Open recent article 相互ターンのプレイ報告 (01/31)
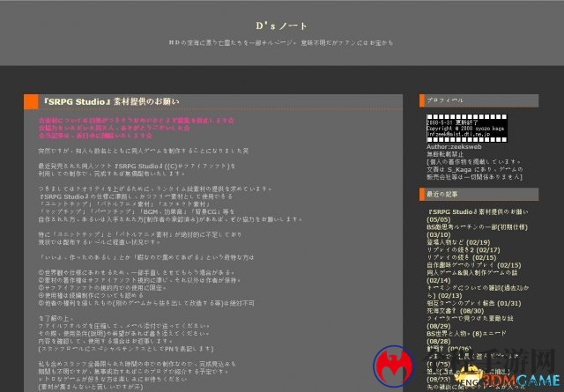 tap(474, 303)
